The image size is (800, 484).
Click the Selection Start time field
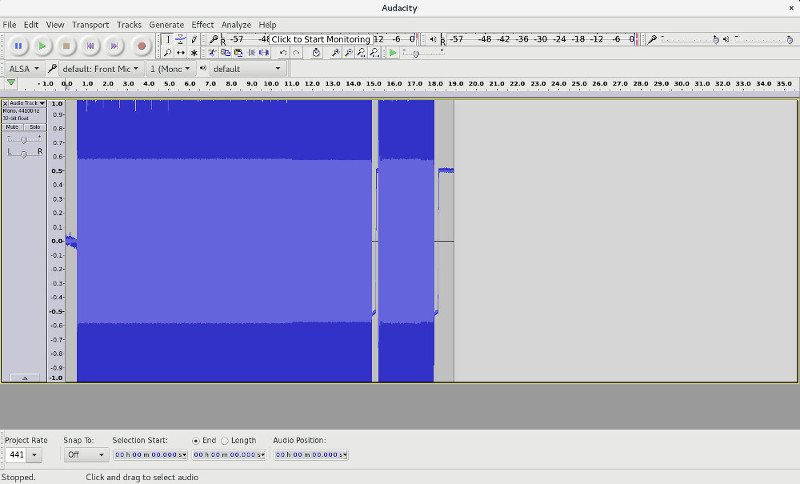[x=149, y=454]
